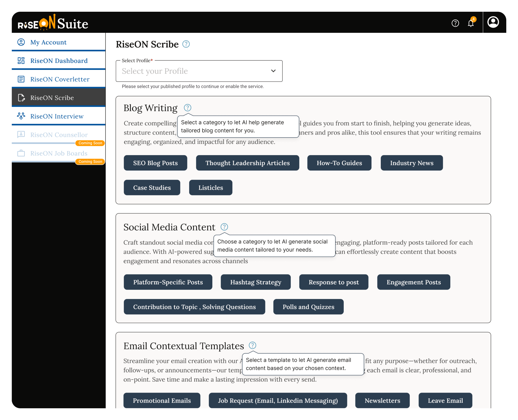Click the RiseON Scribe edit-page icon
The image size is (518, 420).
tap(21, 98)
